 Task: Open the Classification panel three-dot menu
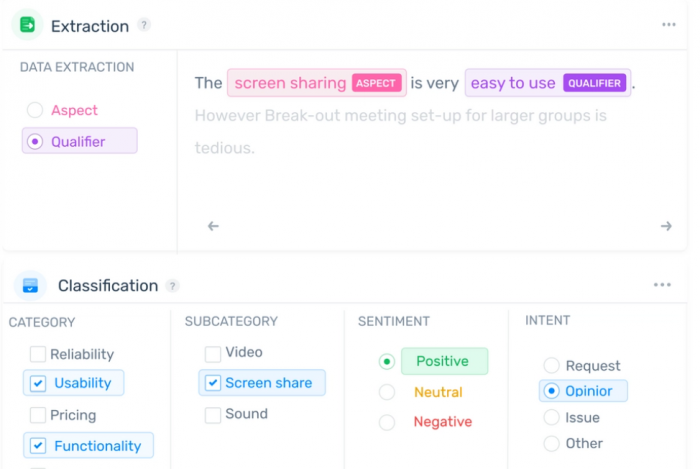click(x=662, y=285)
